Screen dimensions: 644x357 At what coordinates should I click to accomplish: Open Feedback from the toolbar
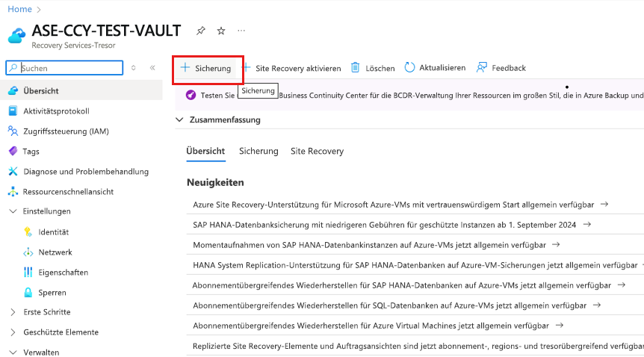point(501,68)
